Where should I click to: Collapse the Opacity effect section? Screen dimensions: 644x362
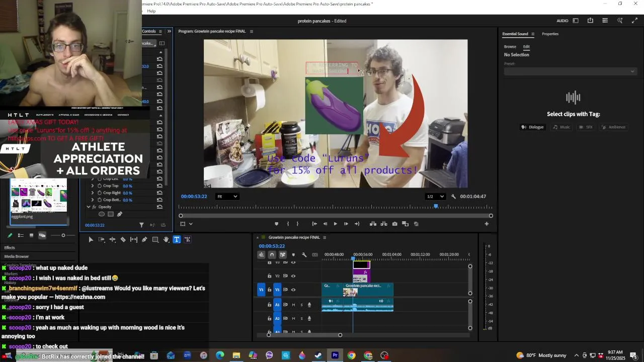click(x=89, y=207)
